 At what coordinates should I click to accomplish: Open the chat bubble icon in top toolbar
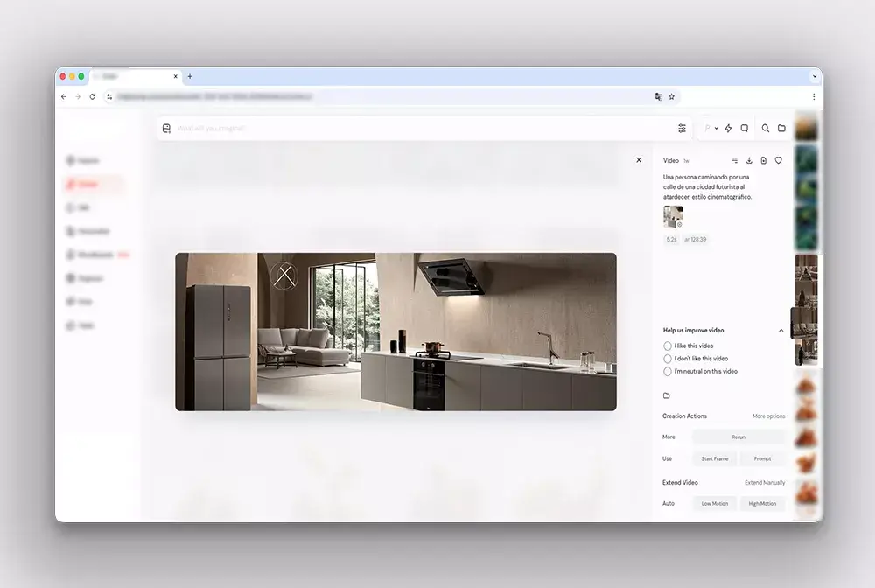pyautogui.click(x=745, y=128)
